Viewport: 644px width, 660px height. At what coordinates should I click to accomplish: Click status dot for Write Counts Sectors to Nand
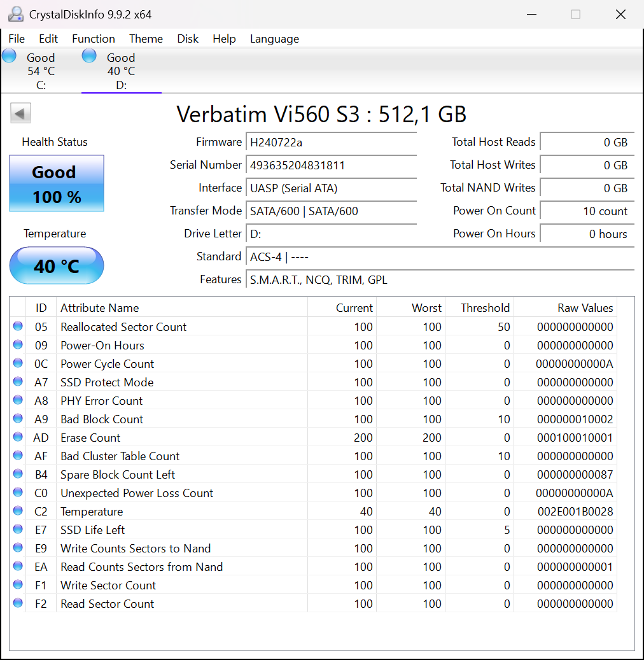(18, 548)
